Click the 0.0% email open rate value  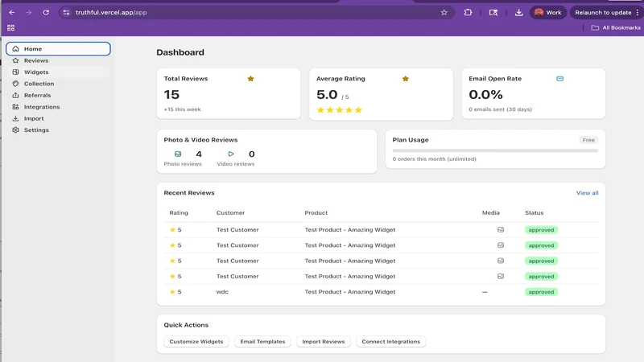[x=485, y=94]
